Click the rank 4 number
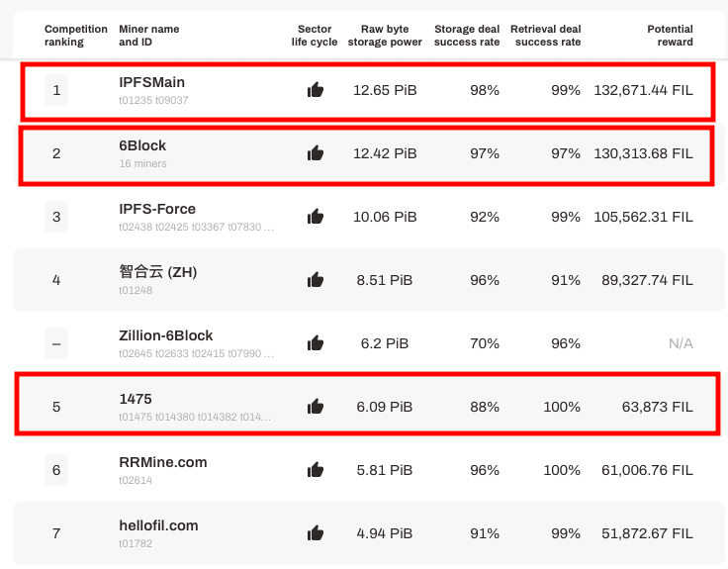The width and height of the screenshot is (728, 569). [56, 280]
